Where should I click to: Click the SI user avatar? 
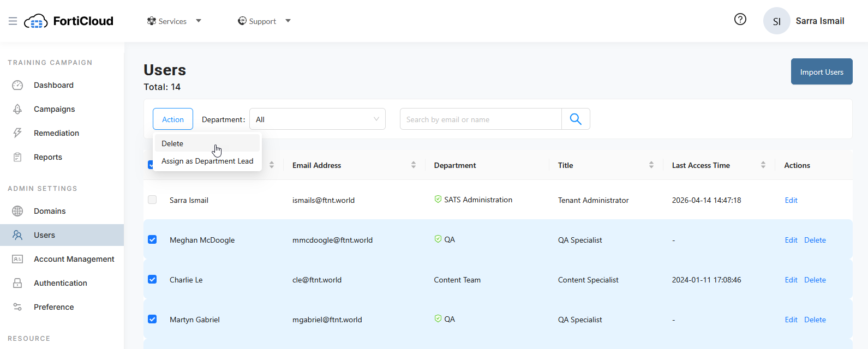(777, 21)
